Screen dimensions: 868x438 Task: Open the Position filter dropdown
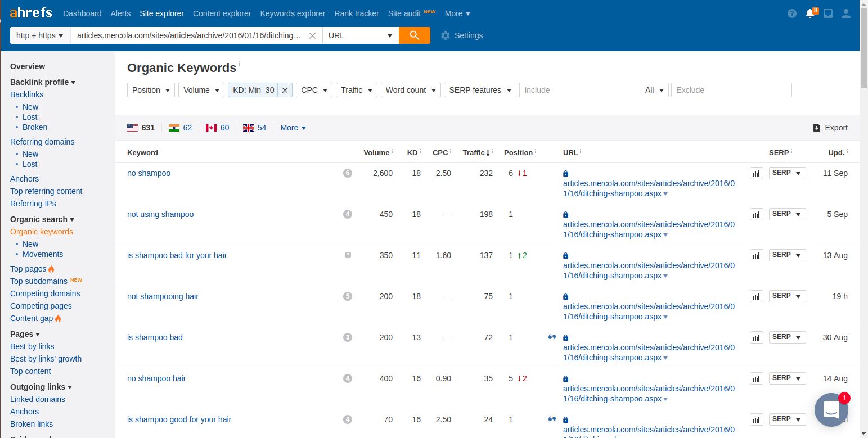[x=151, y=90]
